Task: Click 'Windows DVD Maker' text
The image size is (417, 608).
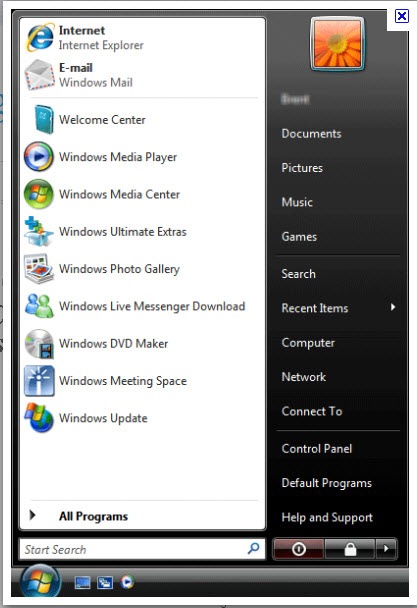Action: [113, 344]
